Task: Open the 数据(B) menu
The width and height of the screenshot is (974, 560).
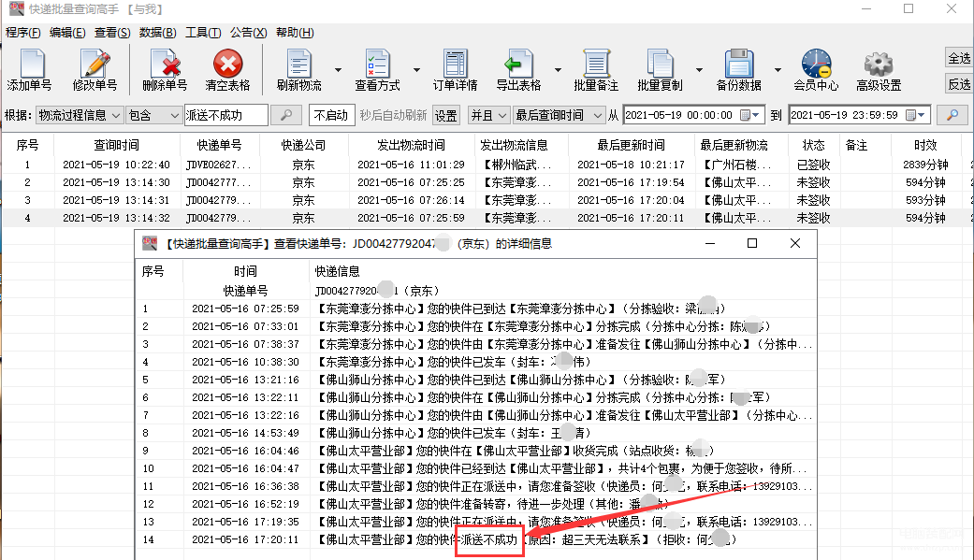Action: [x=157, y=32]
